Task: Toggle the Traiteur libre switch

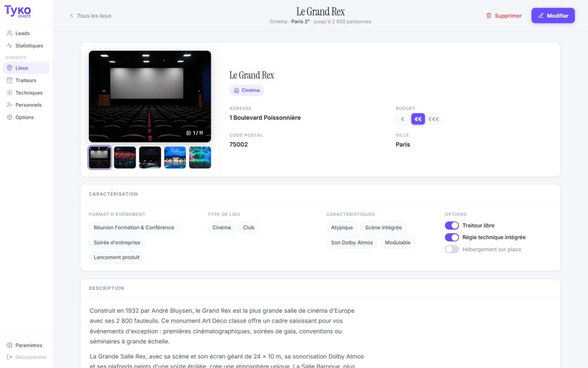Action: click(x=451, y=225)
